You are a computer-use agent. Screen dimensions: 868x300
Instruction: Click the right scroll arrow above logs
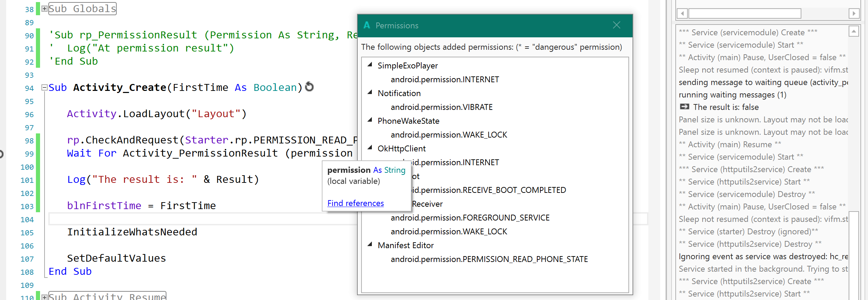[854, 13]
